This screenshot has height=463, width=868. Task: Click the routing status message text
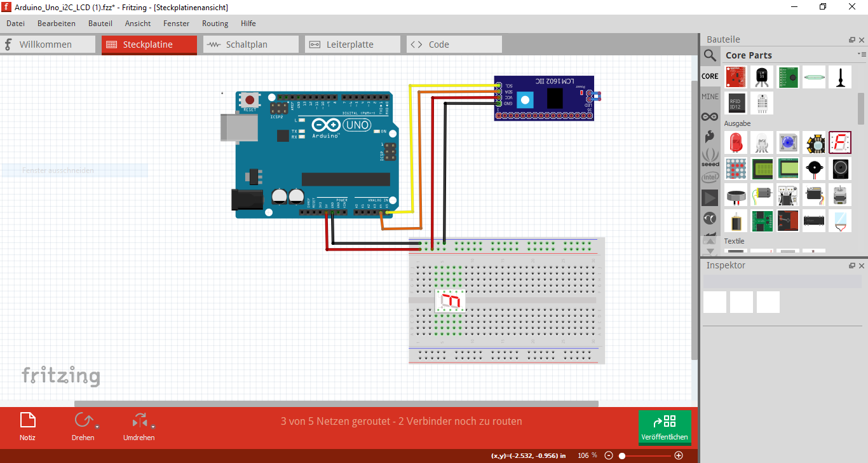(402, 421)
